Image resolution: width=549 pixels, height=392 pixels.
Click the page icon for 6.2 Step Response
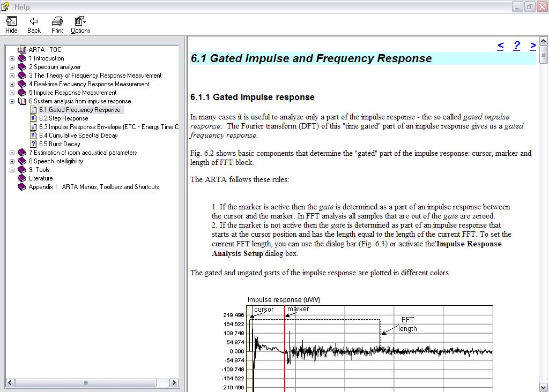click(33, 118)
